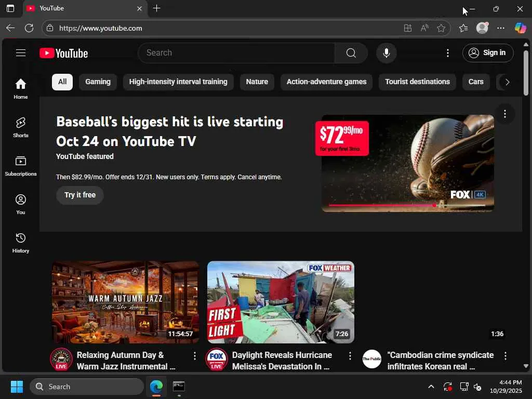Open options for Relaxing Autumn Day video

[195, 356]
